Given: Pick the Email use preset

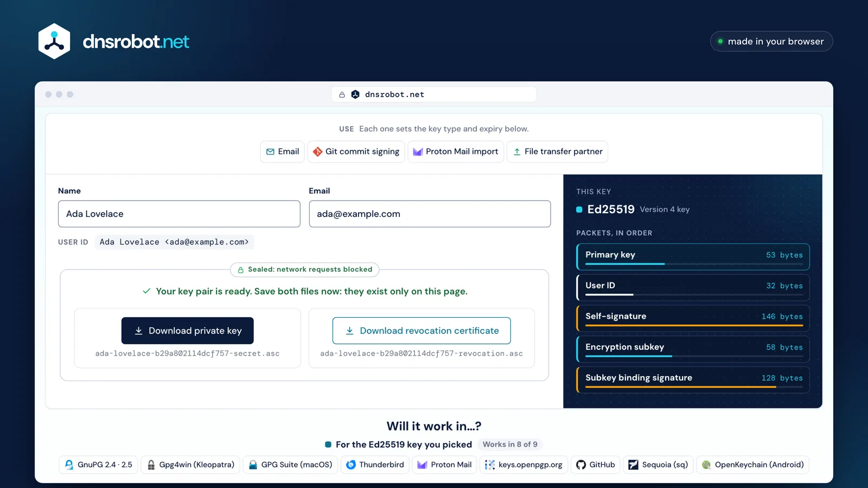Looking at the screenshot, I should coord(282,152).
